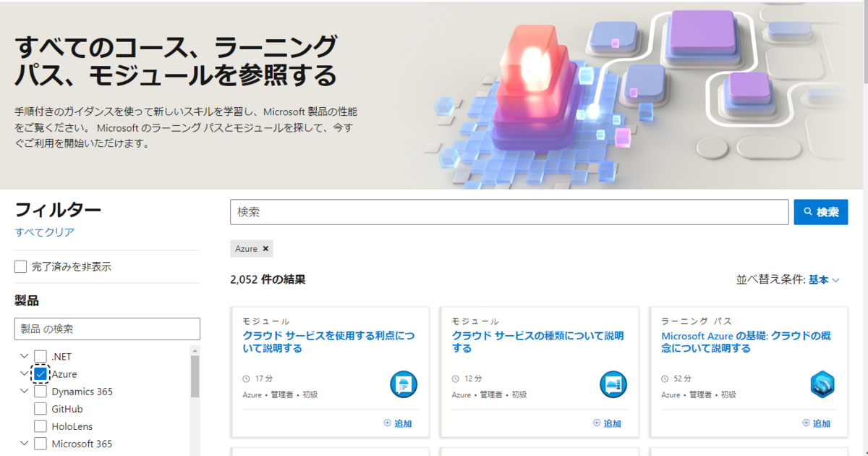
Task: Click the 17 分 duration text
Action: pyautogui.click(x=263, y=379)
